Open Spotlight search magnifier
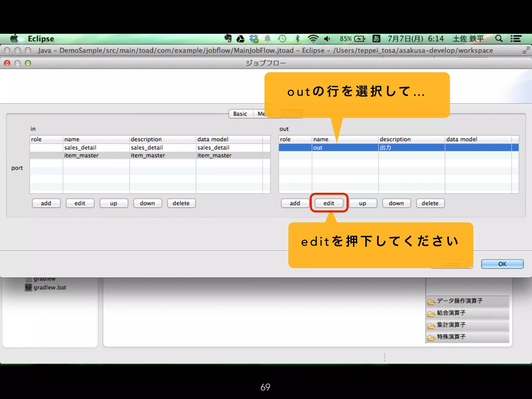Screen dimensions: 532x399 (498, 39)
